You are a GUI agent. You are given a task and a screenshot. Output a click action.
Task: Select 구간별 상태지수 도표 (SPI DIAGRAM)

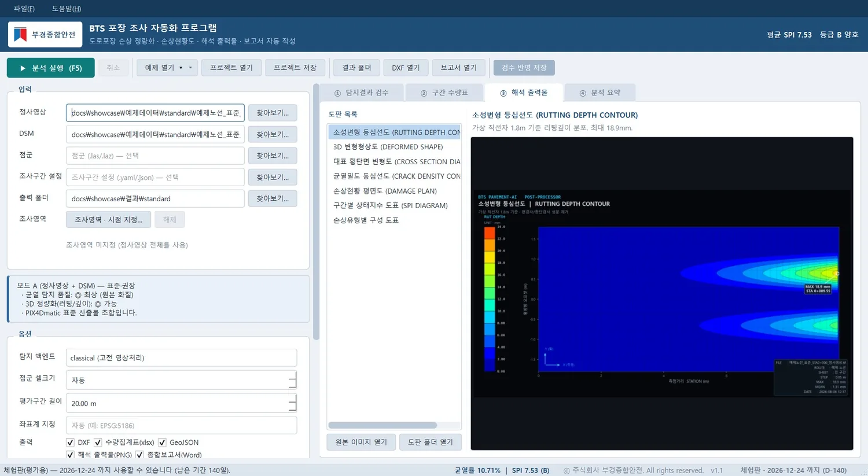(394, 205)
